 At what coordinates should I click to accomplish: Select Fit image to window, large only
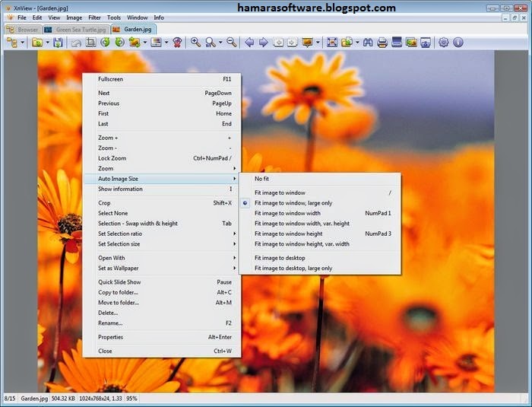tap(320, 203)
